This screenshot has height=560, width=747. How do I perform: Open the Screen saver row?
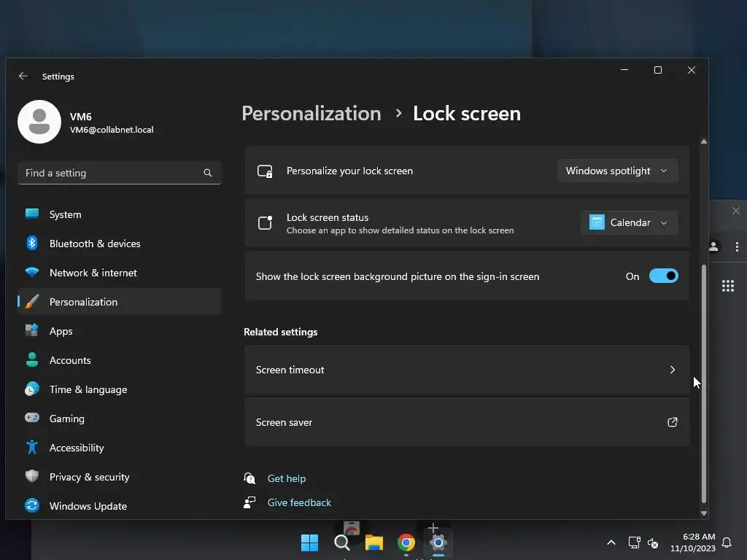pos(467,422)
